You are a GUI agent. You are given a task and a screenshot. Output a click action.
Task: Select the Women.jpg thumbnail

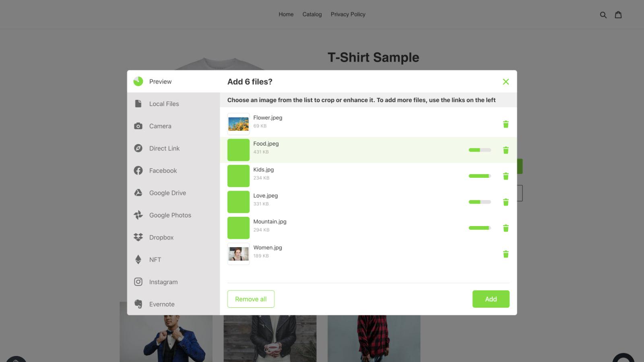pyautogui.click(x=238, y=253)
